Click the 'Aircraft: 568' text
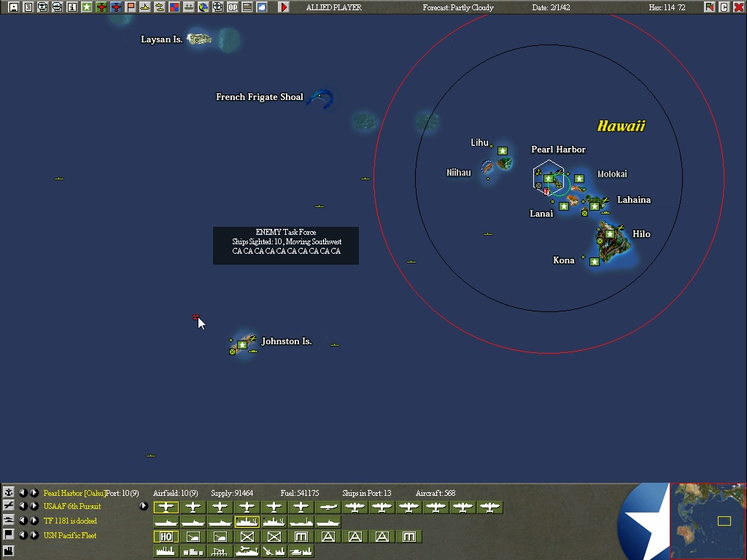Image resolution: width=747 pixels, height=560 pixels. [435, 493]
